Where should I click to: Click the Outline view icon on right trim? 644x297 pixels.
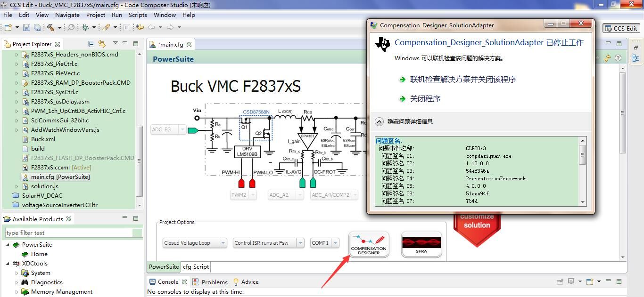(636, 58)
